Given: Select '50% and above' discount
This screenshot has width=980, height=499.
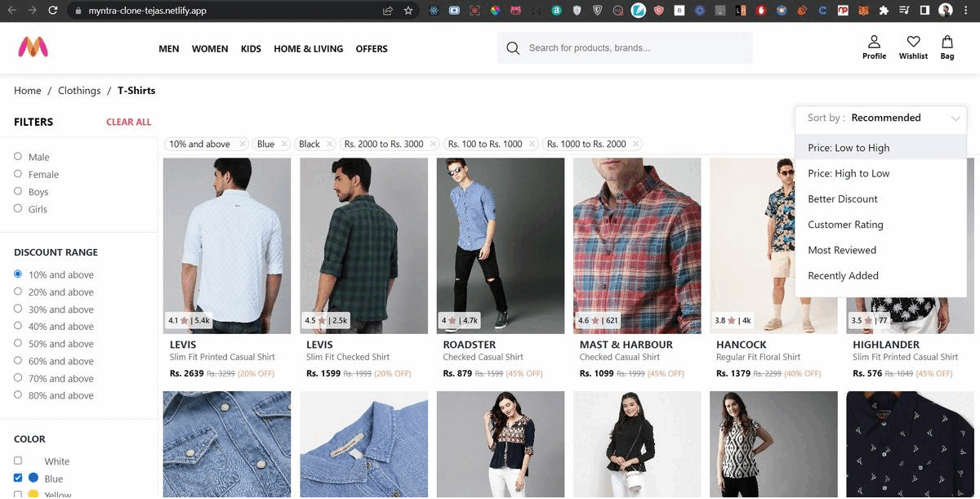Looking at the screenshot, I should coord(18,343).
